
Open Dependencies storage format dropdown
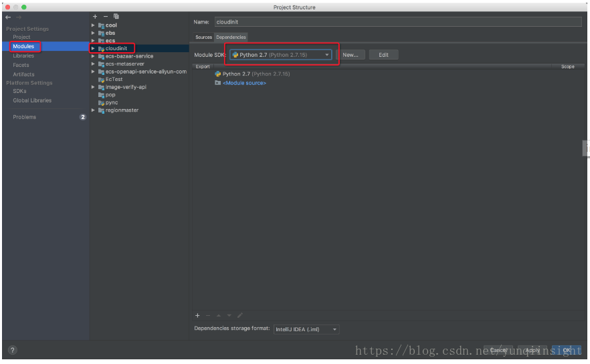tap(306, 329)
